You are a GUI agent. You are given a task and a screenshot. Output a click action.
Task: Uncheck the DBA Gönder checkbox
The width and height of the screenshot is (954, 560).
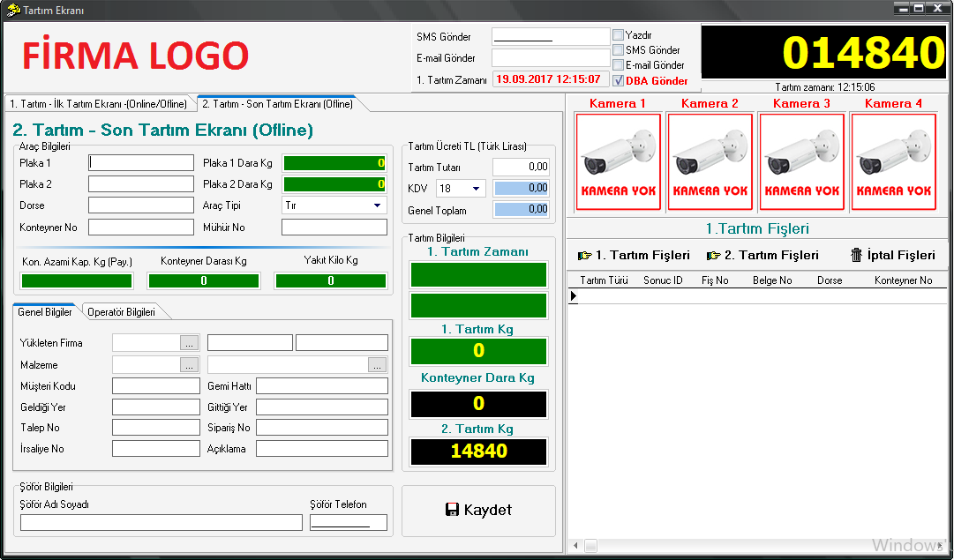[x=618, y=80]
